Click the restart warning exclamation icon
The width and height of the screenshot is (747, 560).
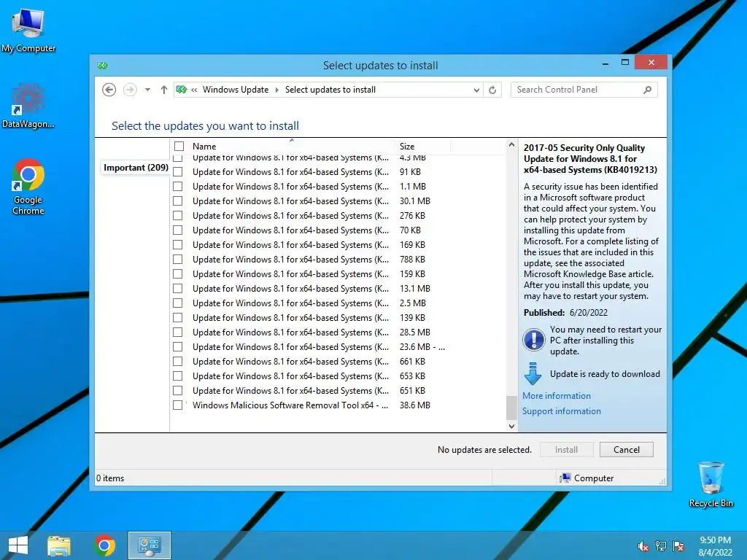pos(533,340)
